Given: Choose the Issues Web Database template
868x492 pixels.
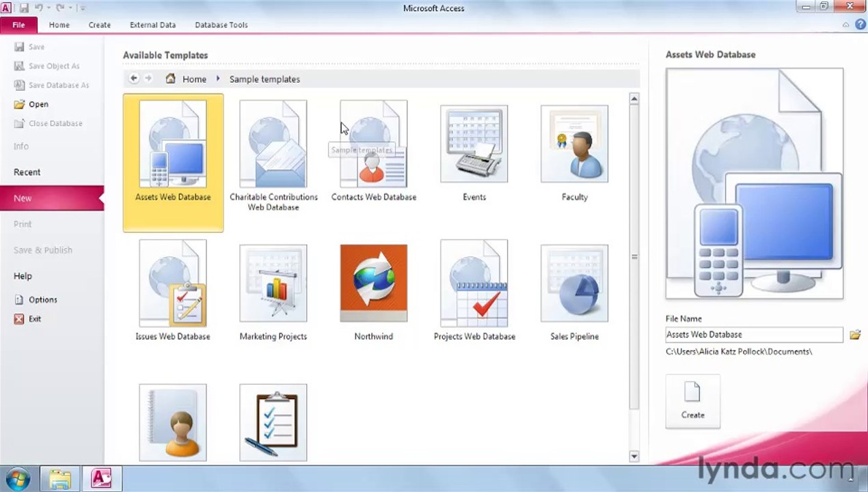Looking at the screenshot, I should (173, 291).
